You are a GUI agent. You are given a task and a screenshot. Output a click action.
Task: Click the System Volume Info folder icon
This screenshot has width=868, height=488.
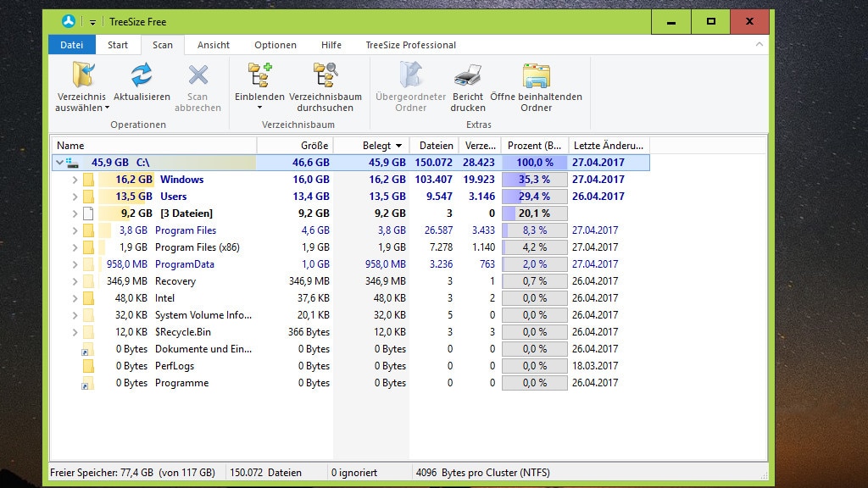point(88,315)
